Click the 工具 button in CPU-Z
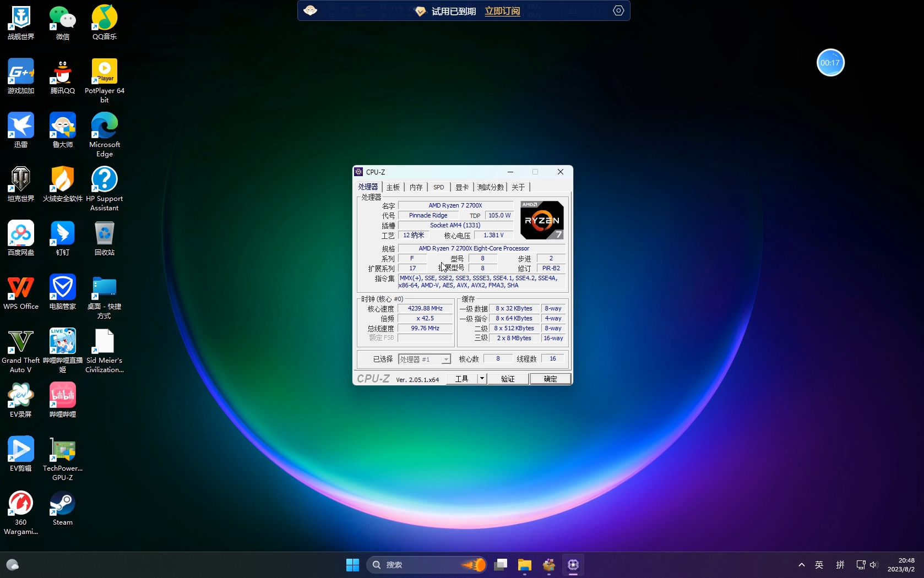The image size is (924, 578). [461, 379]
